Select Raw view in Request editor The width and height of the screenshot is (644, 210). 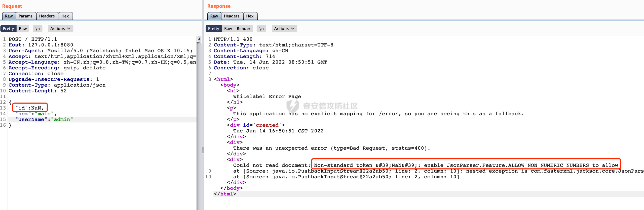point(23,29)
